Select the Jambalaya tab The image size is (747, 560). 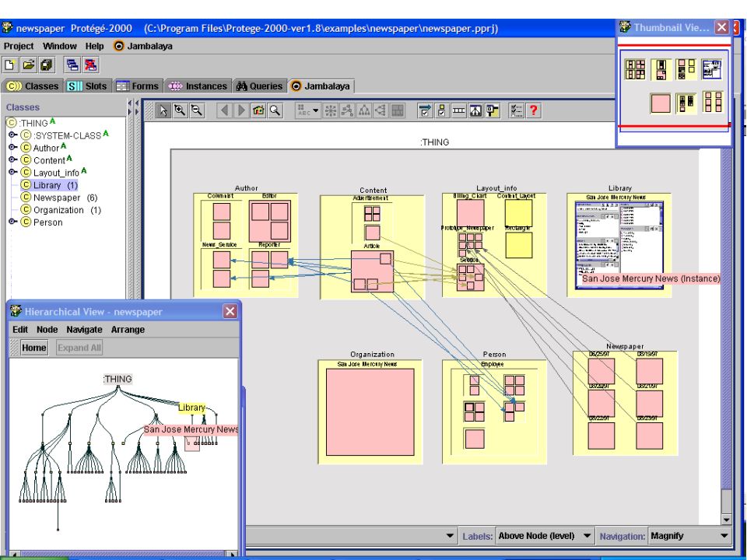(x=321, y=86)
